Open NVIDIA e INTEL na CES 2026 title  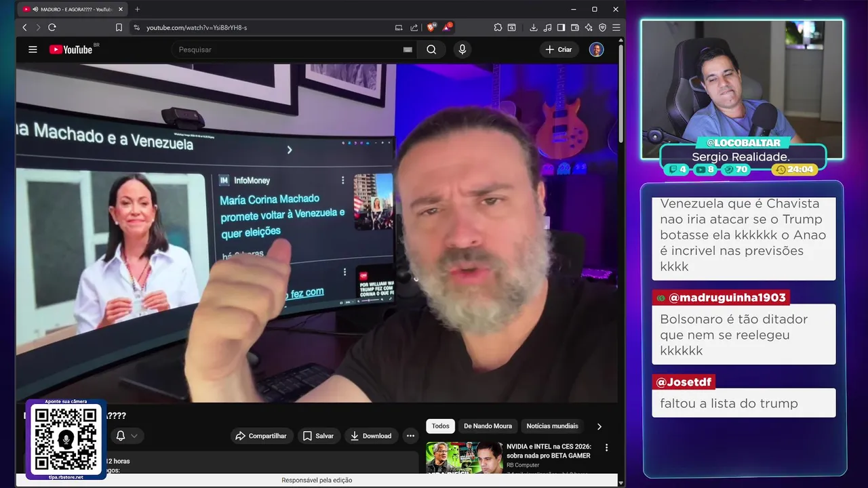(549, 451)
